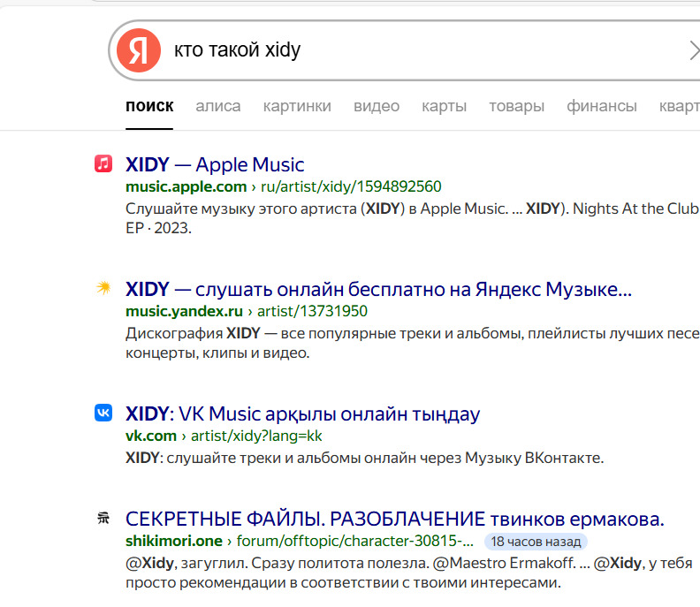The image size is (700, 607).
Task: Go to the карты tab
Action: 444,106
